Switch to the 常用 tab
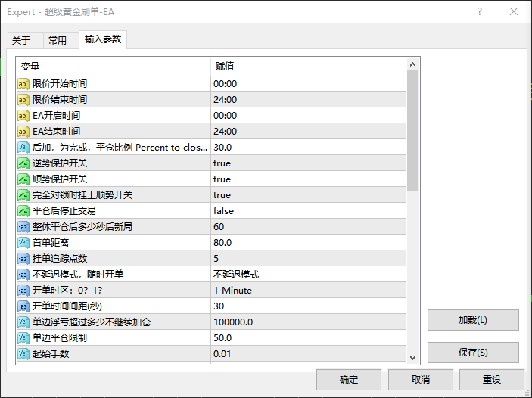Viewport: 532px width, 398px height. [58, 41]
